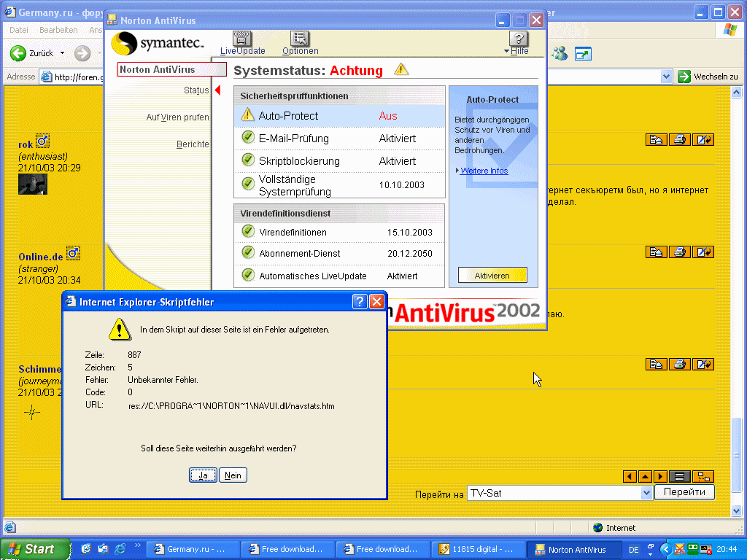This screenshot has width=747, height=560.
Task: Click the page scrollbar down arrow
Action: coord(736,511)
